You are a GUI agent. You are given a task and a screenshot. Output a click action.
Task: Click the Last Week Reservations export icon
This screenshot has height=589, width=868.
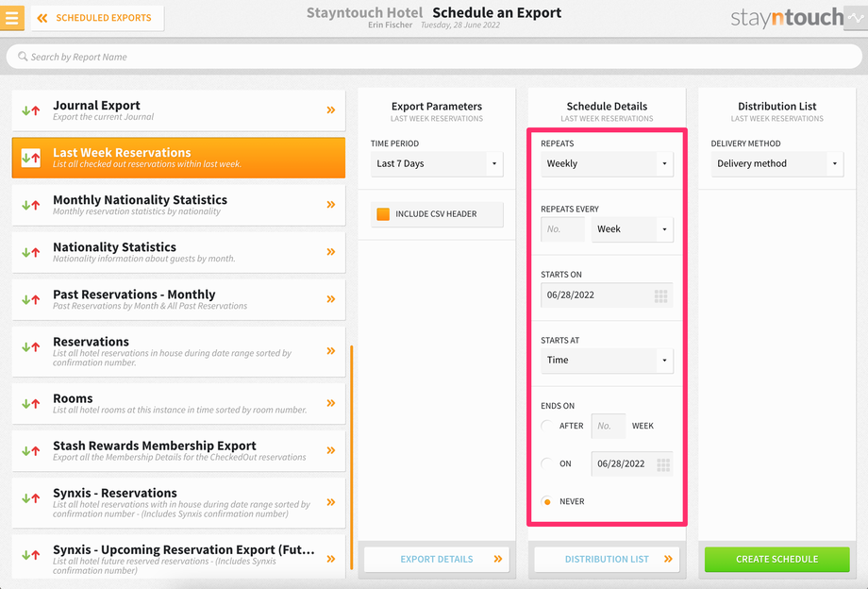(x=31, y=158)
